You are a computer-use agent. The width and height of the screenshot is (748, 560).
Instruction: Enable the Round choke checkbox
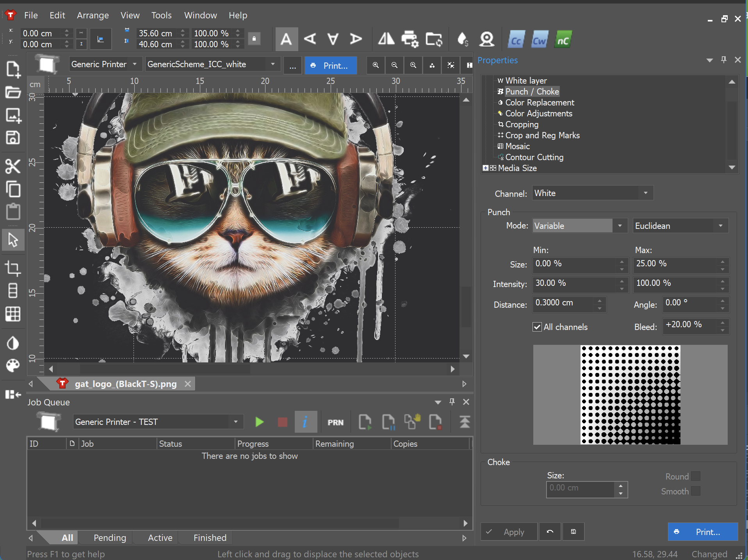tap(695, 476)
